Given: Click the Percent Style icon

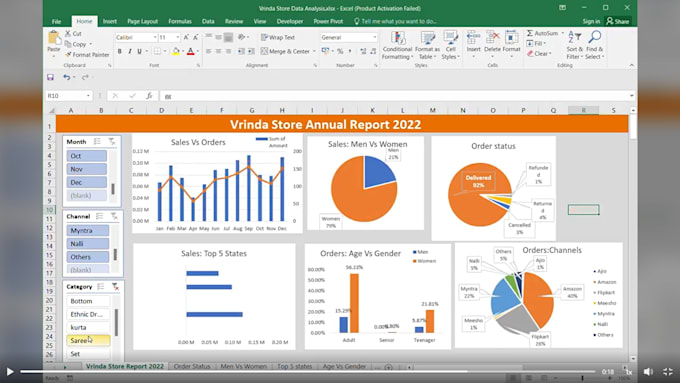Looking at the screenshot, I should coord(340,51).
